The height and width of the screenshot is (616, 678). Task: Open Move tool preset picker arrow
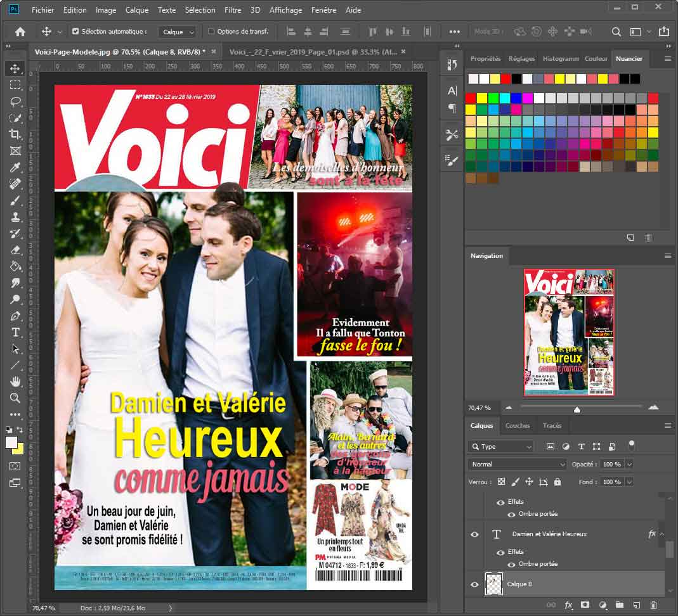coord(59,32)
